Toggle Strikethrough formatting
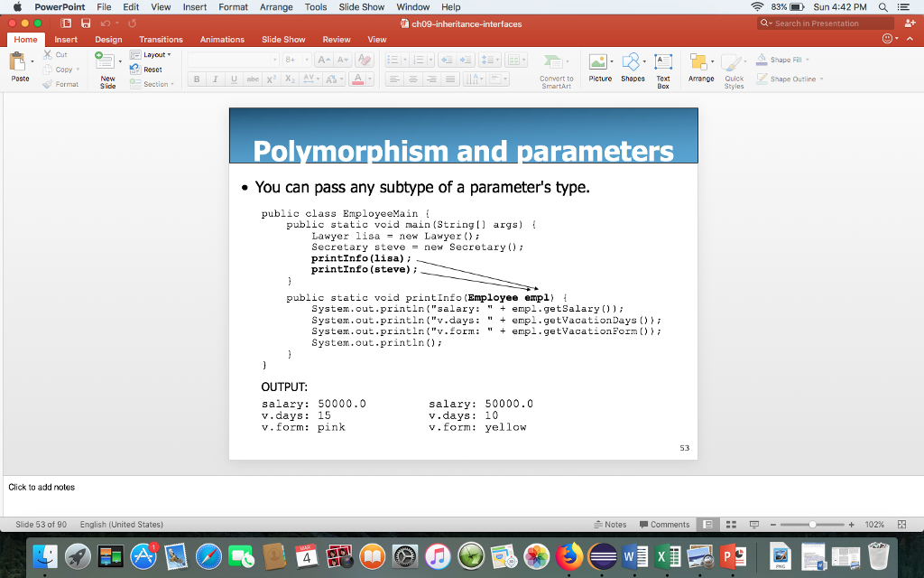The width and height of the screenshot is (924, 578). pos(253,79)
